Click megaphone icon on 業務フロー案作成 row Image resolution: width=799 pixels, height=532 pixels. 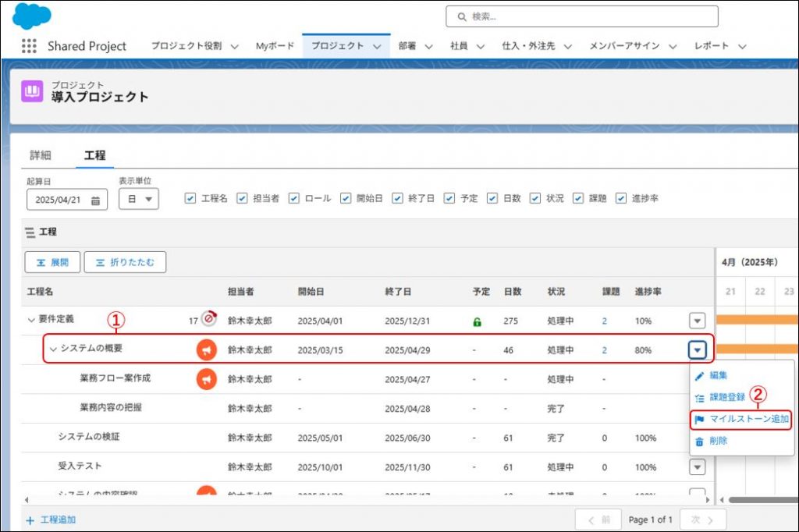(206, 379)
